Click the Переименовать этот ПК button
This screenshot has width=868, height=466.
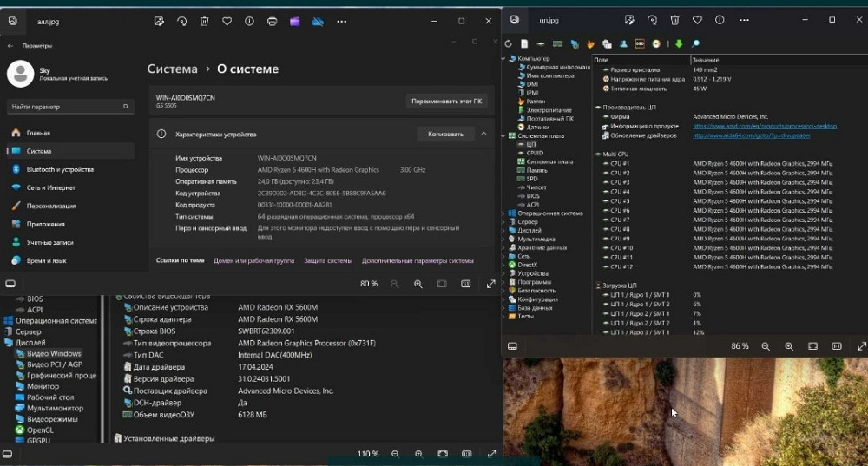click(x=447, y=101)
